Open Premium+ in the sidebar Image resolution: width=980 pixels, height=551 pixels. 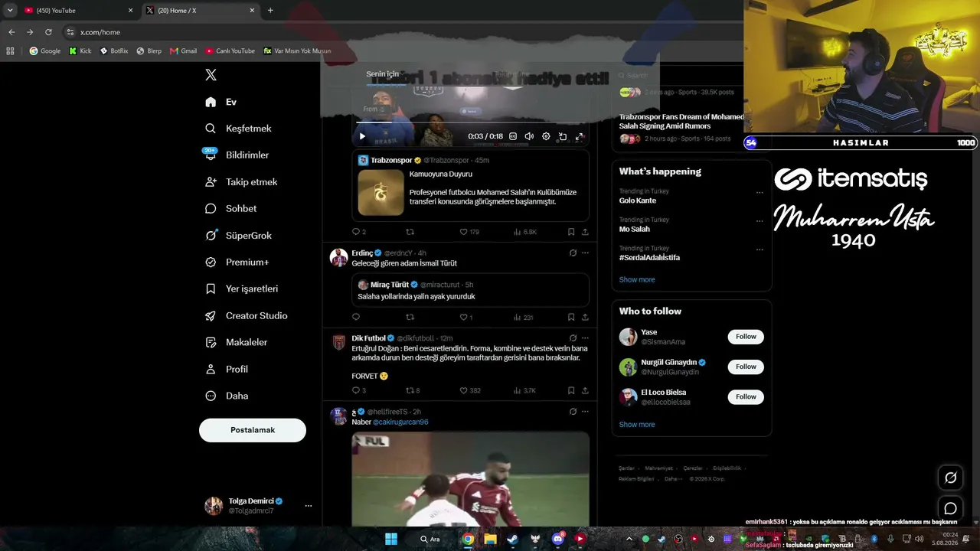(x=237, y=262)
